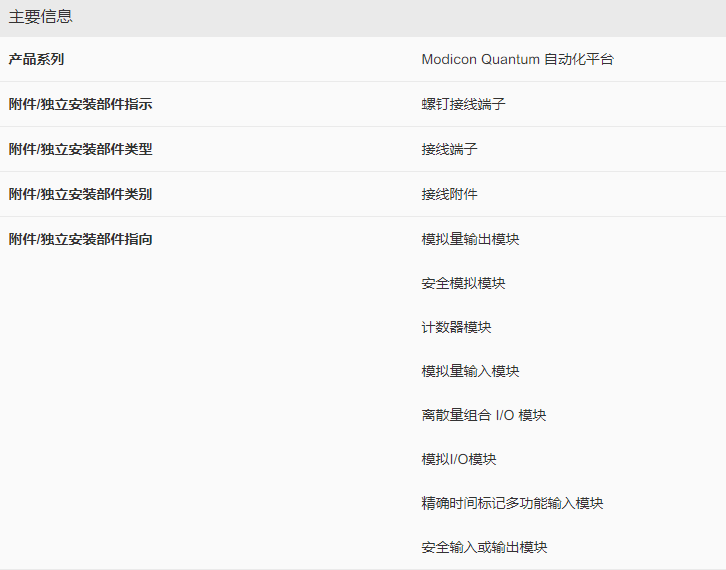Click the 接线端子 value in 类型 row

click(x=449, y=149)
